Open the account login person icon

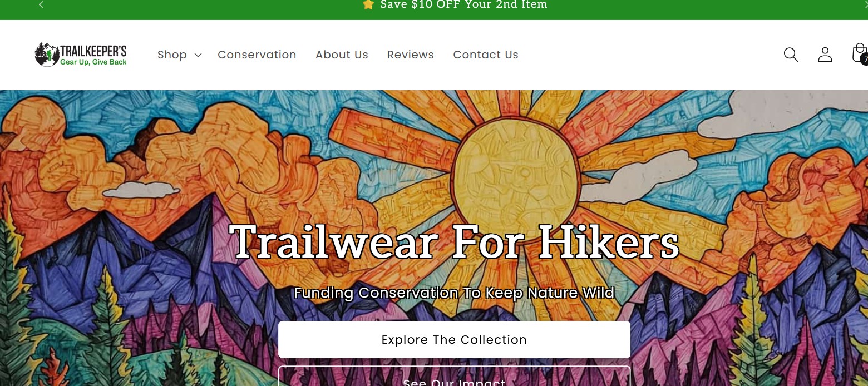tap(825, 55)
